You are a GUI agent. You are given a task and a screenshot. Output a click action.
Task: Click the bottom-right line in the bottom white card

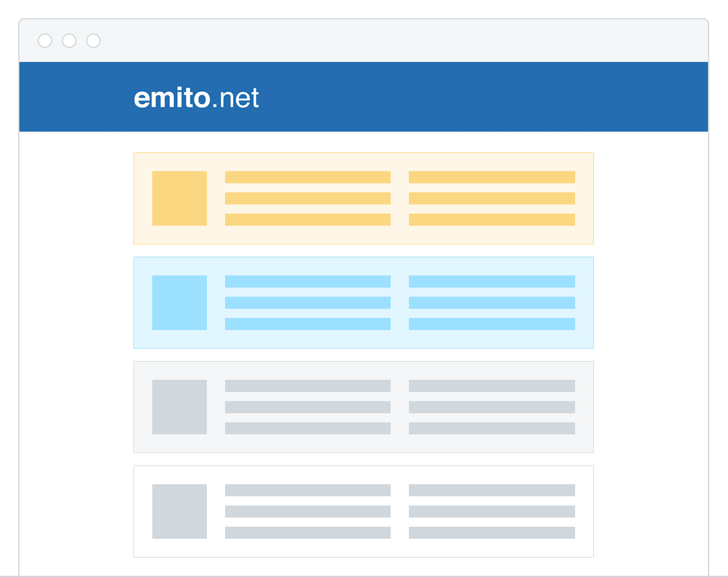coord(491,533)
